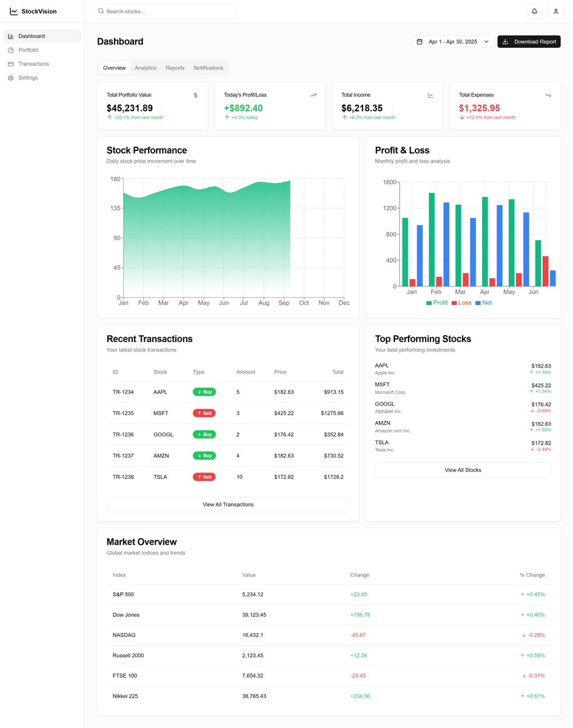Image resolution: width=573 pixels, height=728 pixels.
Task: Click the Portfolio pie chart sidebar icon
Action: click(11, 50)
